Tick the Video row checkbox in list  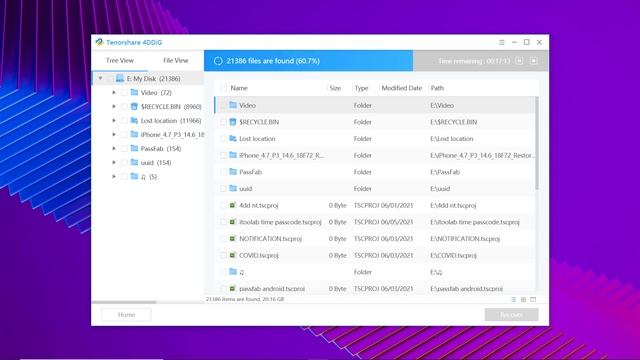coord(223,105)
